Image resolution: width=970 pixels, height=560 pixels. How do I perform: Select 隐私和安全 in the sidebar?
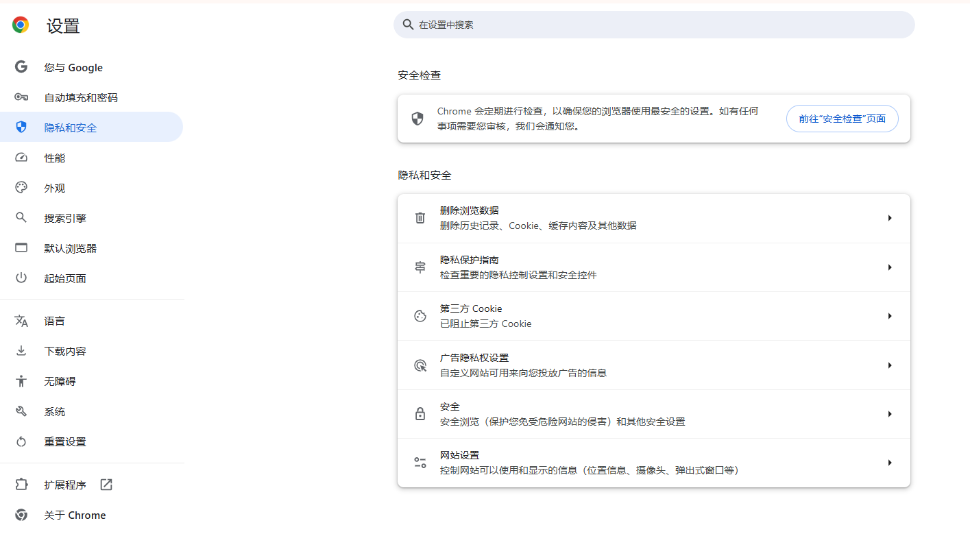(x=91, y=127)
